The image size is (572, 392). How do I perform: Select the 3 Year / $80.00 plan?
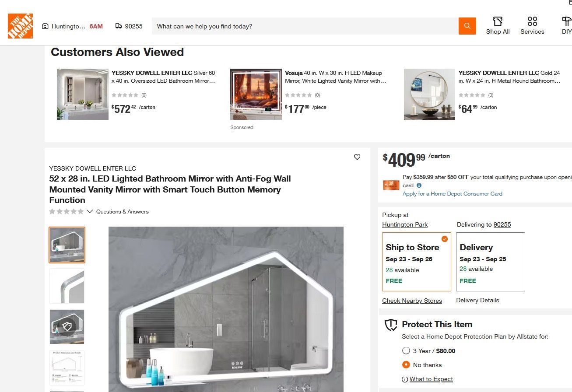coord(406,351)
